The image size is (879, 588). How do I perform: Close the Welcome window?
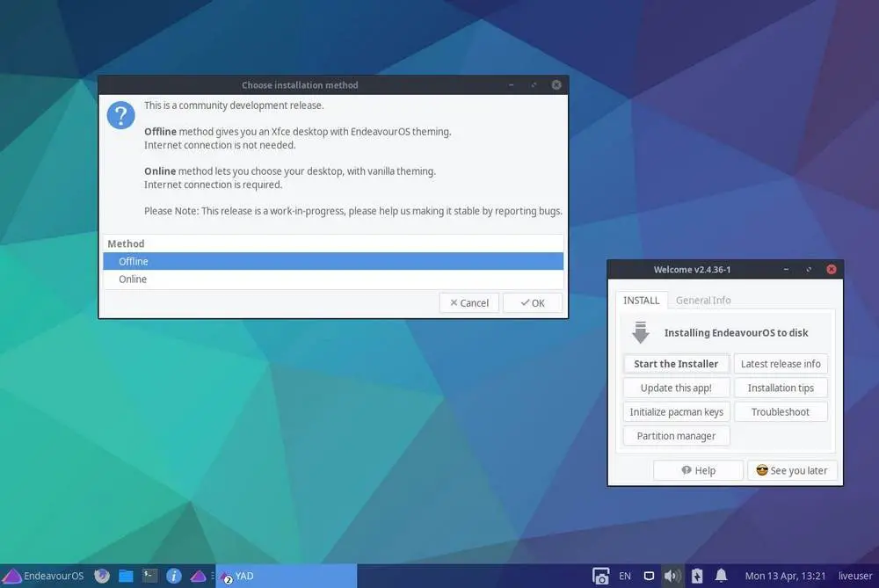(x=832, y=270)
